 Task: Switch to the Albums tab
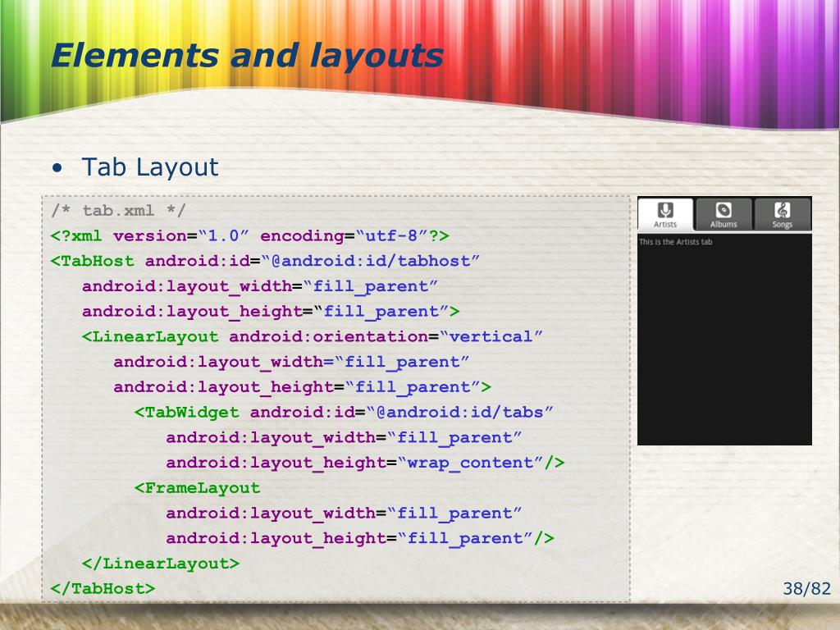(724, 214)
